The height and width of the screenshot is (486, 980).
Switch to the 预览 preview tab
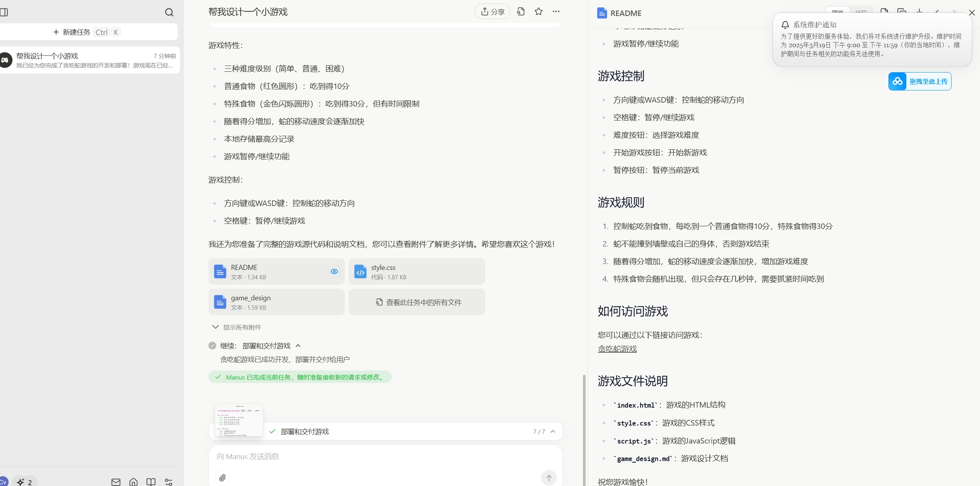(x=837, y=12)
